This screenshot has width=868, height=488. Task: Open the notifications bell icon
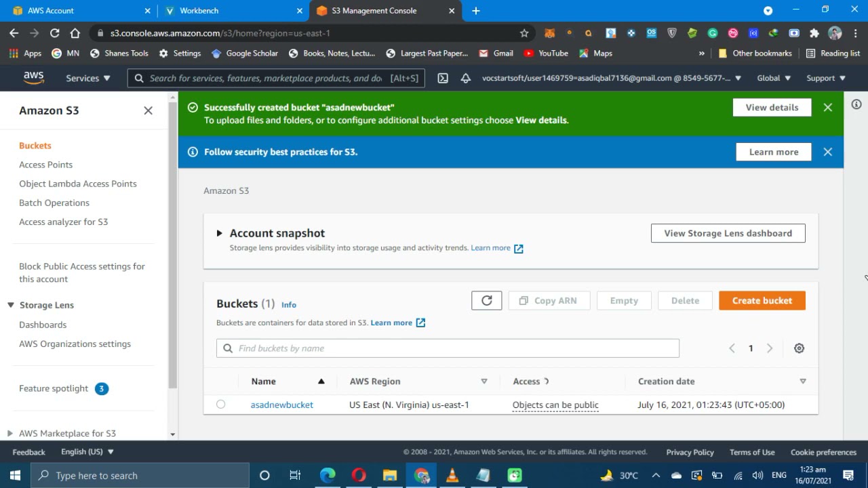click(466, 78)
